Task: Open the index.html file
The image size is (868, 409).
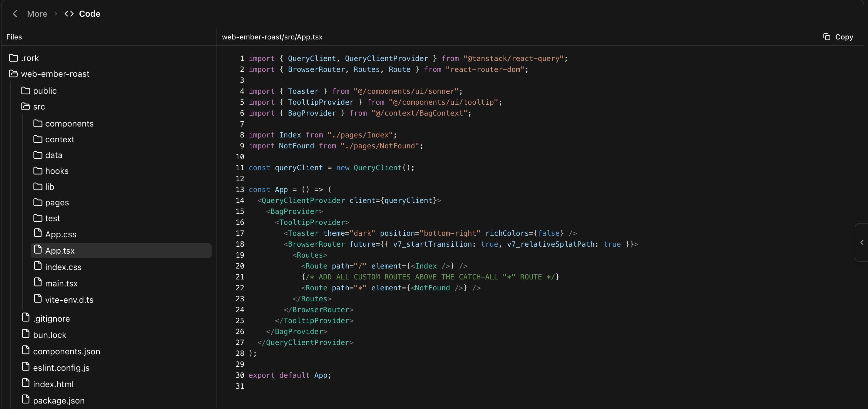Action: coord(47,384)
